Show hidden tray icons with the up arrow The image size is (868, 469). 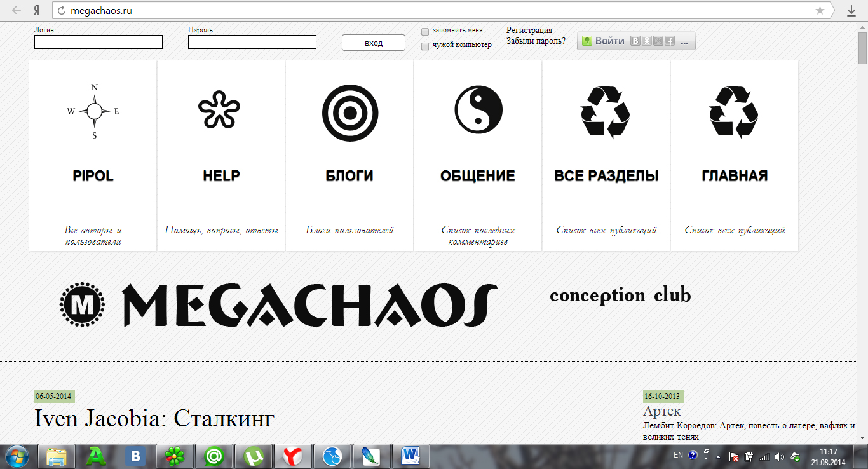[719, 457]
